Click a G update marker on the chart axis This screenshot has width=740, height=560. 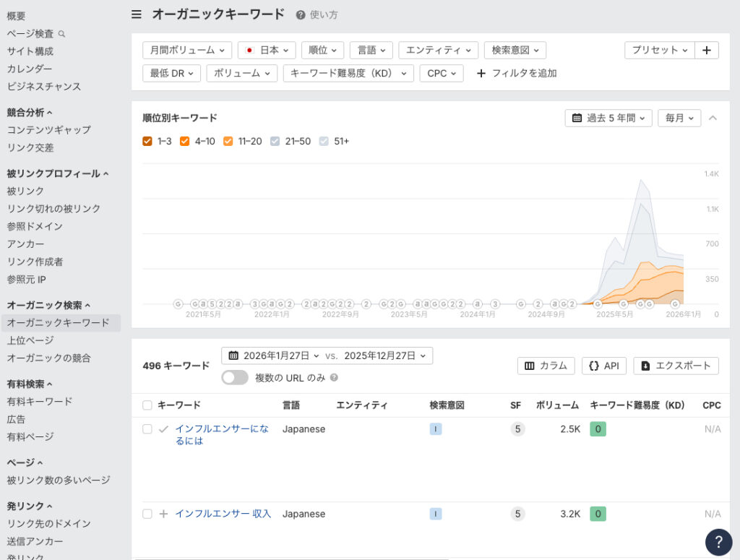pyautogui.click(x=177, y=303)
